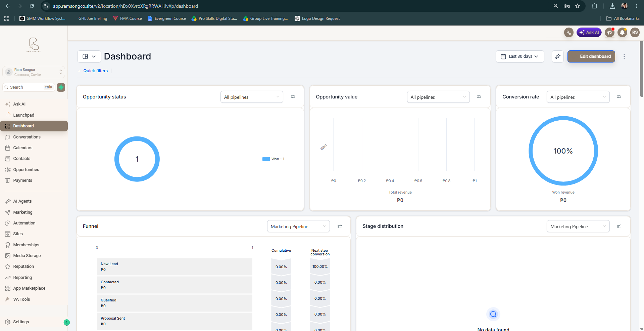Open the Chrome three-dot menu

(x=637, y=6)
